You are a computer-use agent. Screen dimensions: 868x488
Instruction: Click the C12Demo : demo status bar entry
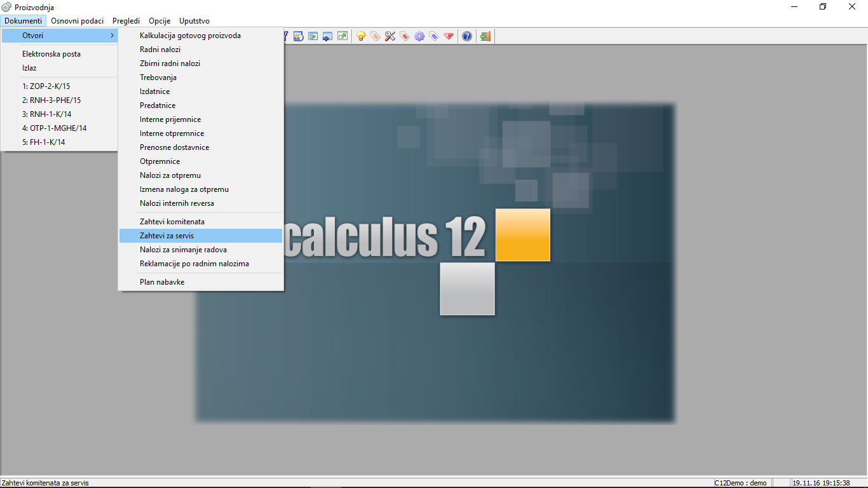741,483
